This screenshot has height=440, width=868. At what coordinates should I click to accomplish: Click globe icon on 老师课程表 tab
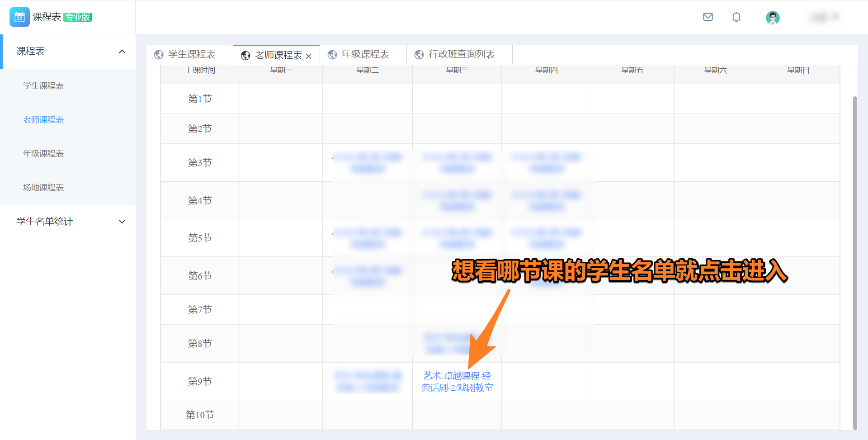click(245, 55)
